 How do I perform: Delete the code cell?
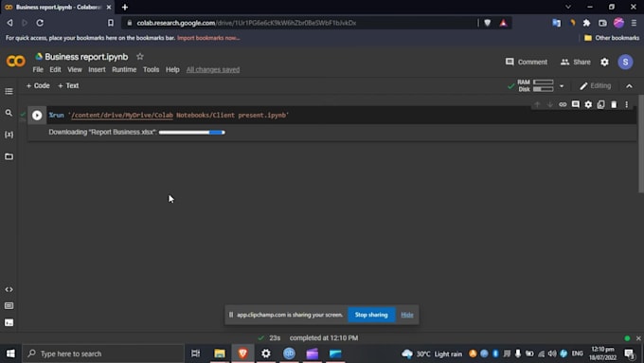[x=614, y=104]
